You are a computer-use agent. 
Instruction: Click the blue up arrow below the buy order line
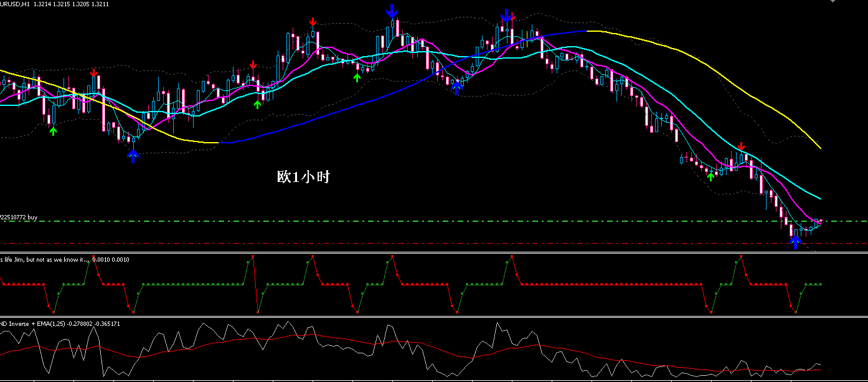point(795,242)
